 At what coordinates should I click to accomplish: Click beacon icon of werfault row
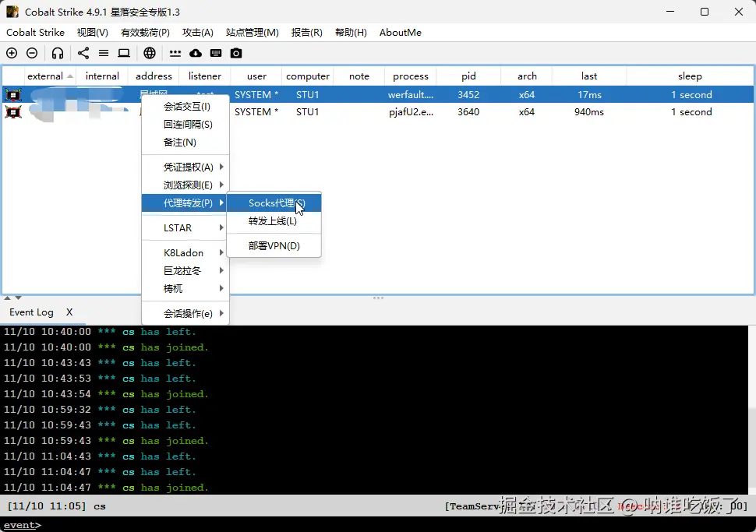[x=13, y=94]
